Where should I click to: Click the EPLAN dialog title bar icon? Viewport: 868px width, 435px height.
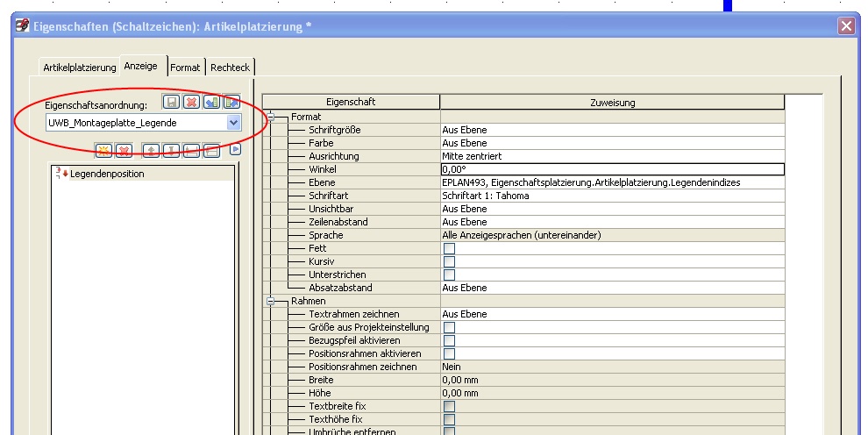pos(22,25)
